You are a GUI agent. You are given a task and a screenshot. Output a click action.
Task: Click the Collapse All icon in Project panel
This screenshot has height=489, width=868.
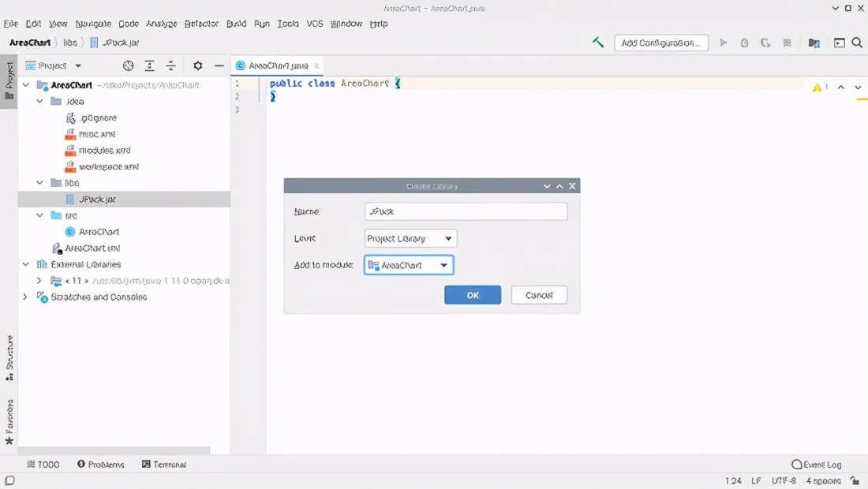[x=170, y=65]
